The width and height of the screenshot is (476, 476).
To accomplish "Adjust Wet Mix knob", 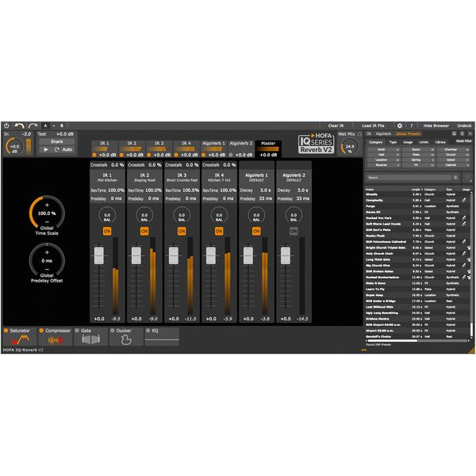I will pyautogui.click(x=349, y=147).
